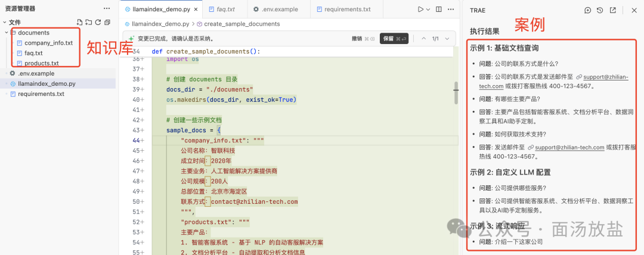This screenshot has height=255, width=644.
Task: Click the new file icon in explorer
Action: (79, 22)
